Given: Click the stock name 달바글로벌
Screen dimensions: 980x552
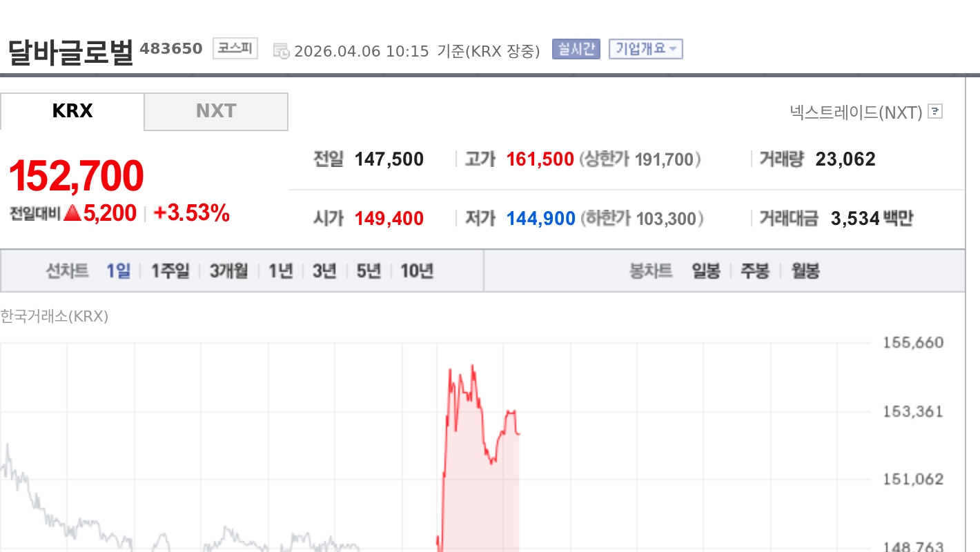Looking at the screenshot, I should tap(68, 48).
